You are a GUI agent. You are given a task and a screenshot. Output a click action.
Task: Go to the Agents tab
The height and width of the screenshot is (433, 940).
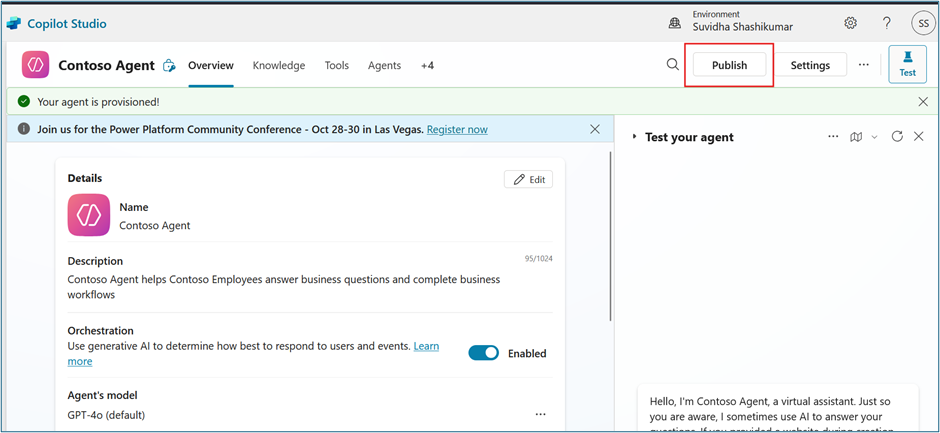pyautogui.click(x=384, y=65)
